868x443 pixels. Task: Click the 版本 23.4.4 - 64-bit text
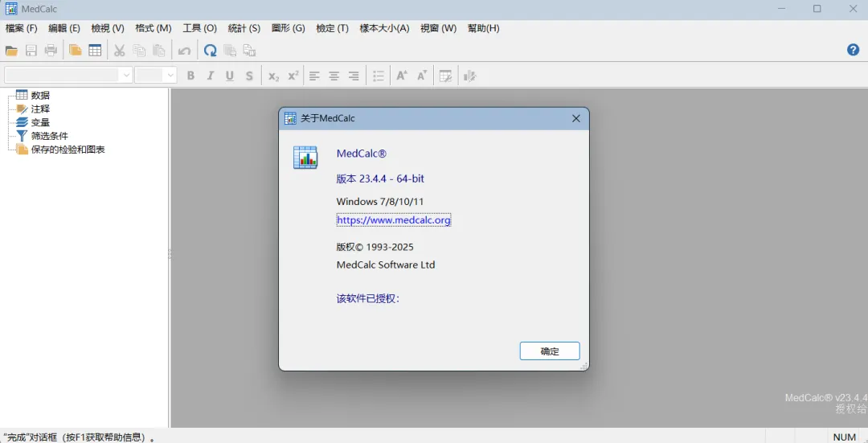[x=380, y=178]
